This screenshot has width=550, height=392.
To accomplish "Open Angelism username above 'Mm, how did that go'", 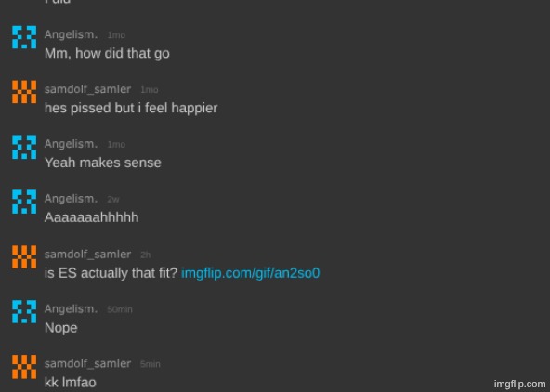I will pos(71,34).
